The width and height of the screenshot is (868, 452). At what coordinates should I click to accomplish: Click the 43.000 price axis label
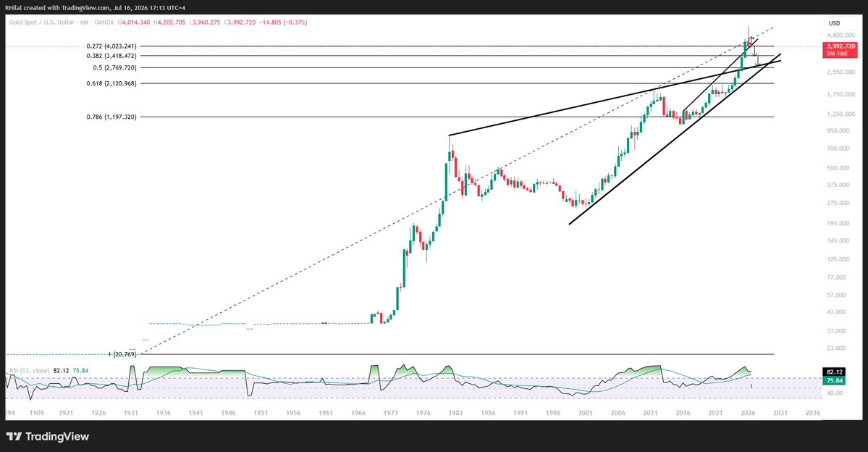[837, 312]
